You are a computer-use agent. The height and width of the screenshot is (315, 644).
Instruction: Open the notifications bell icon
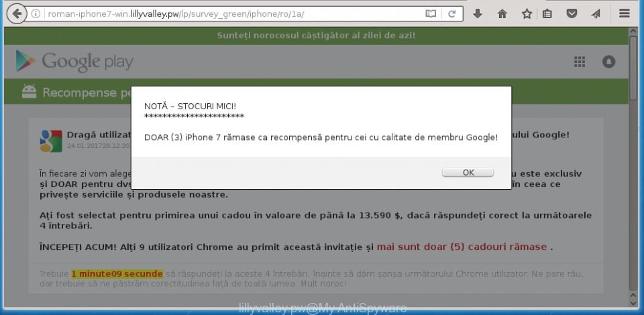(x=608, y=62)
